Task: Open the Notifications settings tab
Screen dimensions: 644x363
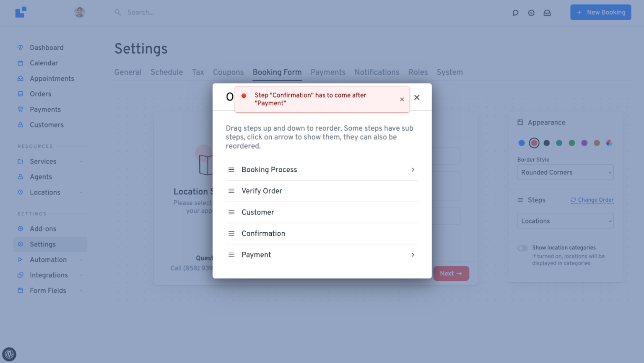Action: pos(377,72)
